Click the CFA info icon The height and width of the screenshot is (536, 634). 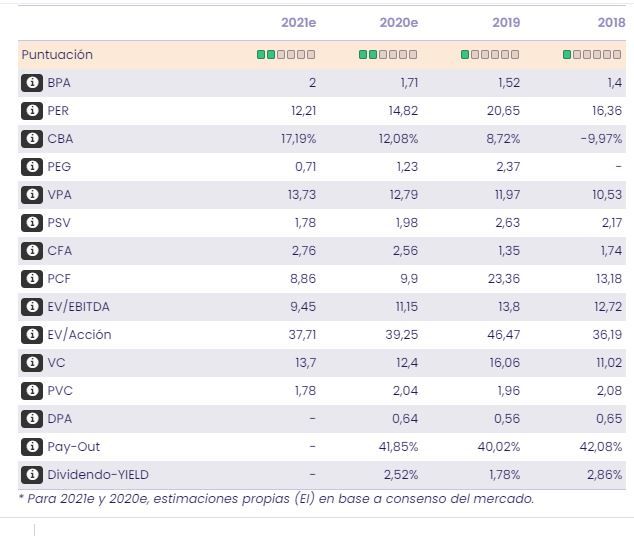(x=32, y=251)
